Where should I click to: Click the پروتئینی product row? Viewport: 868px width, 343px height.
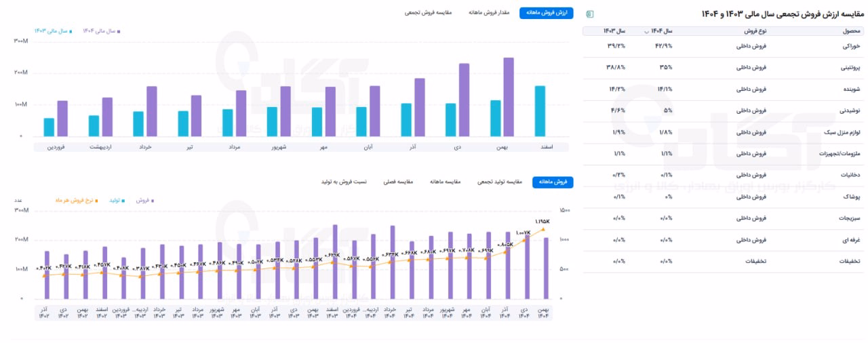(x=723, y=68)
